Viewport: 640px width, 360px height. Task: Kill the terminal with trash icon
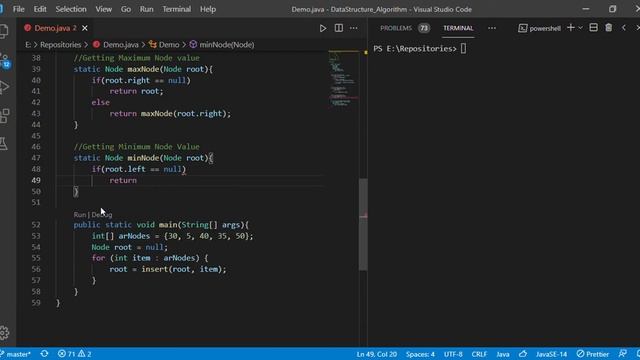click(609, 27)
